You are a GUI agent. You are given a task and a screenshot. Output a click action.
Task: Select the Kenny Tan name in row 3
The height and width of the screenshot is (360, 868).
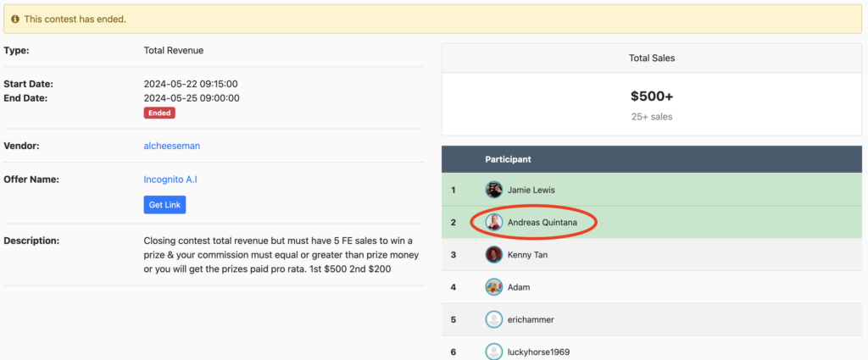coord(530,255)
